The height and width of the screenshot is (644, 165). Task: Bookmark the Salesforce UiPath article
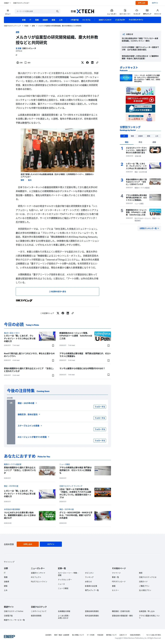pos(108,345)
